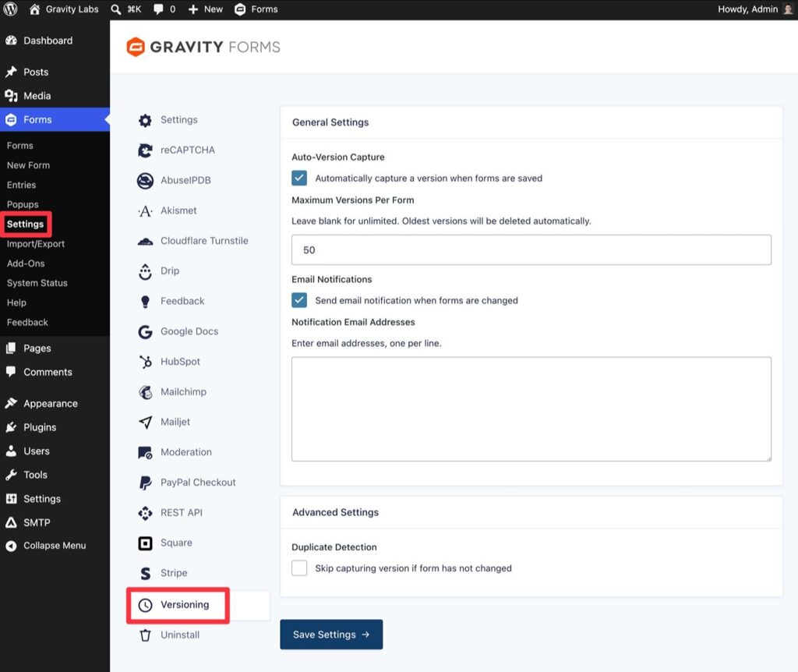Click the Settings gear icon in Gravity Forms tabs
Image resolution: width=798 pixels, height=672 pixels.
coord(145,120)
